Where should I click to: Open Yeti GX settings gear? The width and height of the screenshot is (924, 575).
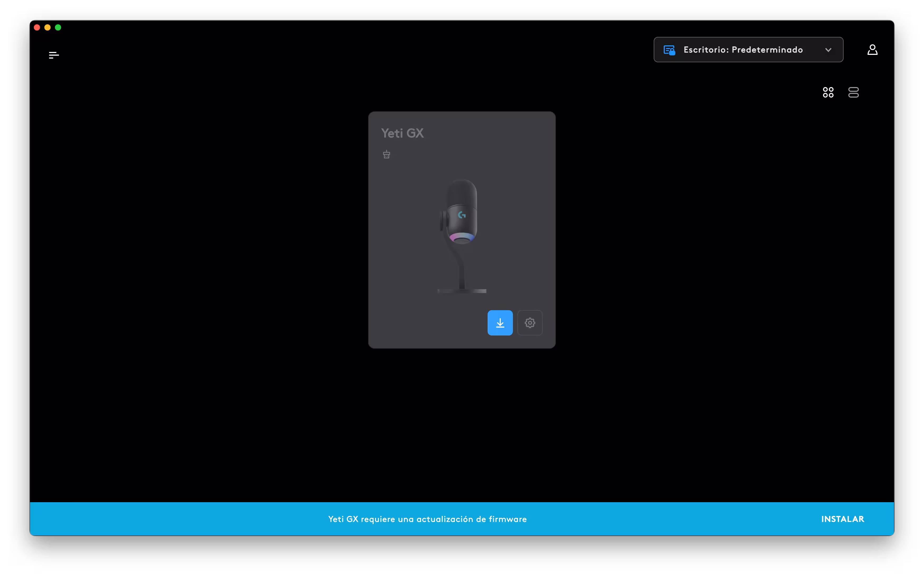530,323
